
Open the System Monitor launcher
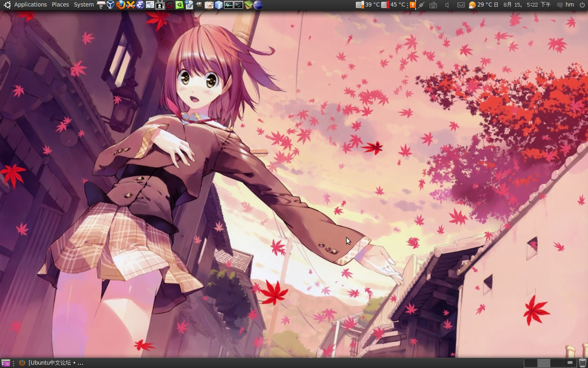click(229, 5)
